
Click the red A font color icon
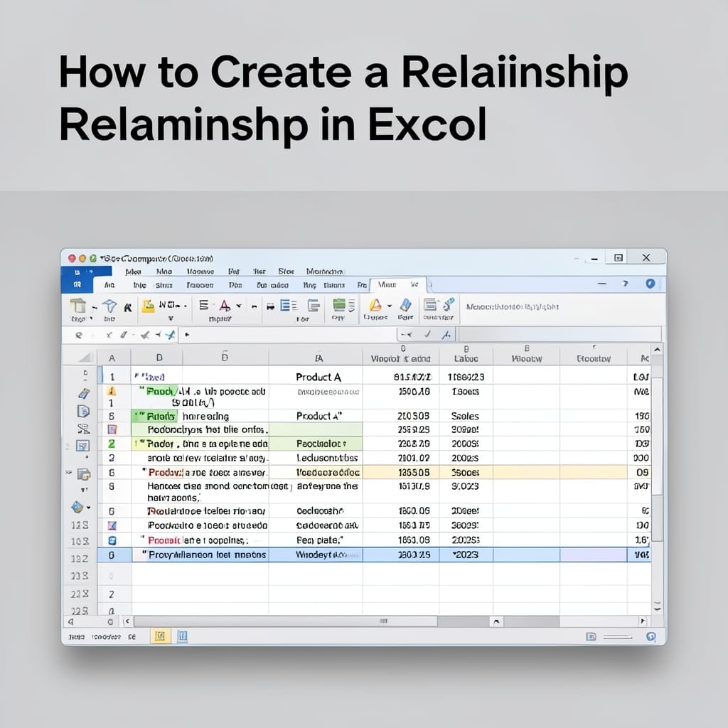pyautogui.click(x=225, y=306)
